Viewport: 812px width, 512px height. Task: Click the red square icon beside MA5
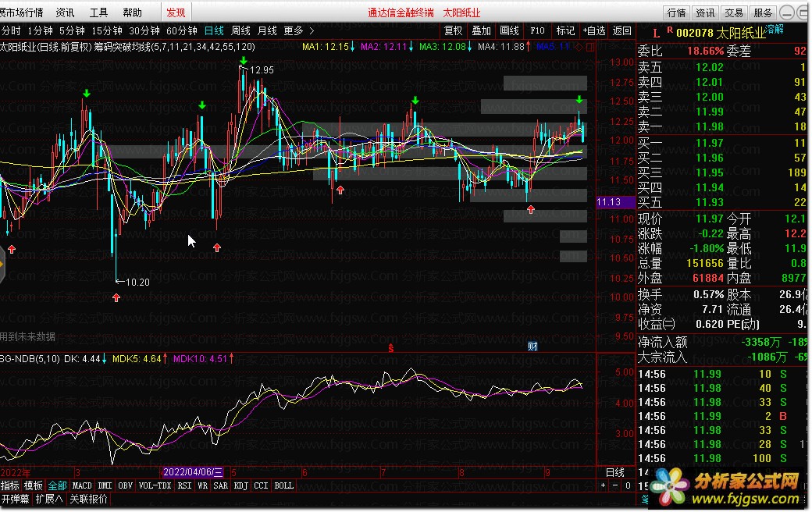589,47
